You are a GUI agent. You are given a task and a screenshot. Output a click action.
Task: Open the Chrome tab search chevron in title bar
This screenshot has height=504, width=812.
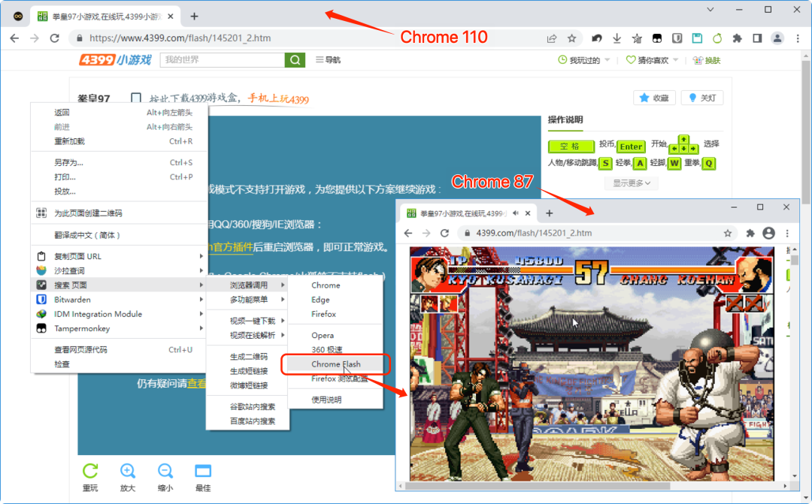pyautogui.click(x=710, y=10)
